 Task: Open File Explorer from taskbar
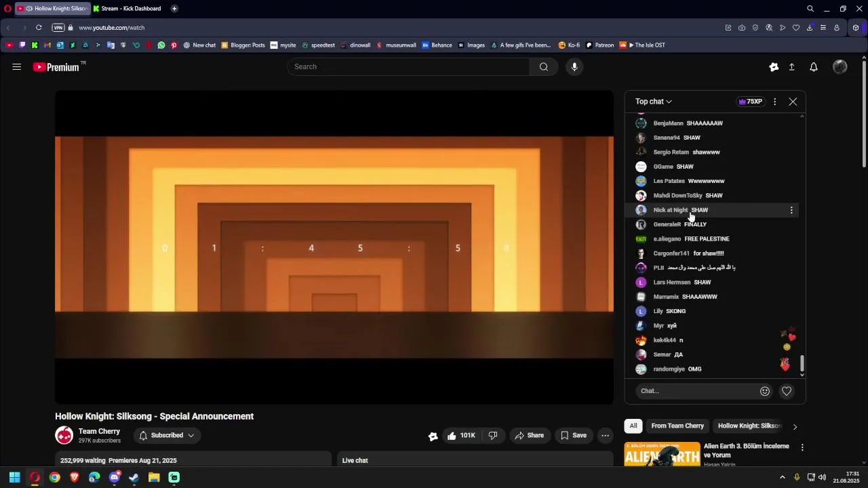coord(154,478)
